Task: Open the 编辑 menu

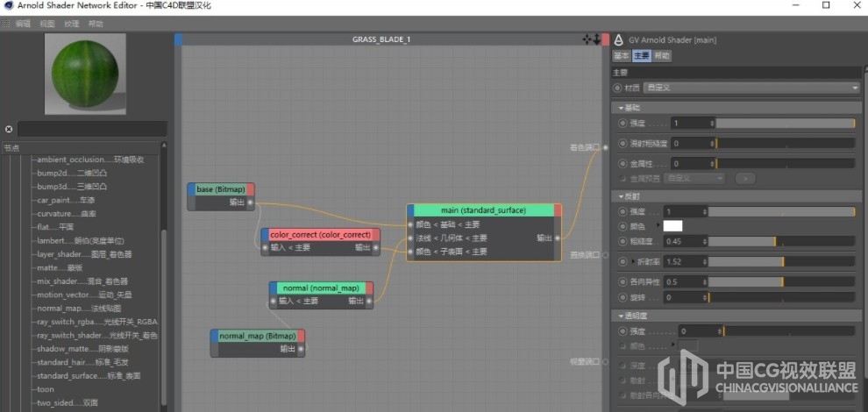Action: (x=23, y=24)
